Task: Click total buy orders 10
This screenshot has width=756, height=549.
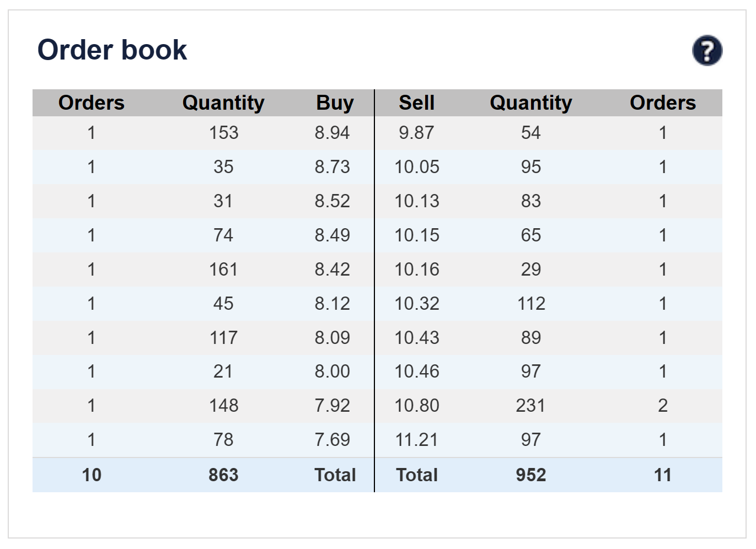Action: pos(92,475)
